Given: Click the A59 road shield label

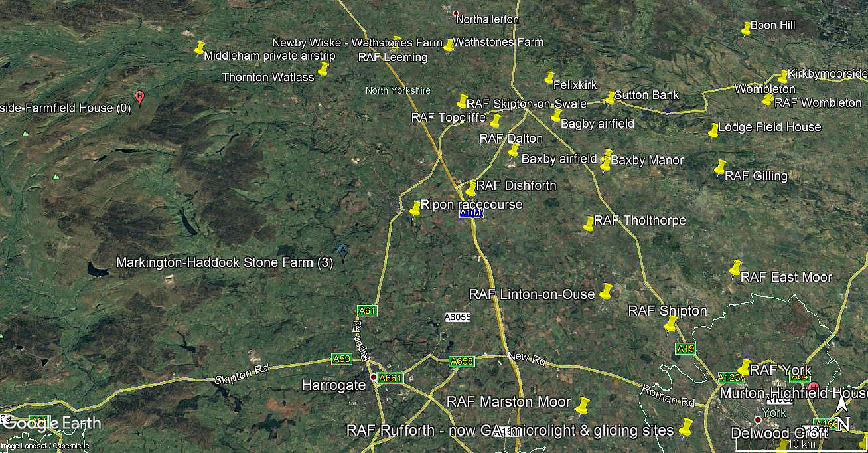Looking at the screenshot, I should click(x=341, y=359).
